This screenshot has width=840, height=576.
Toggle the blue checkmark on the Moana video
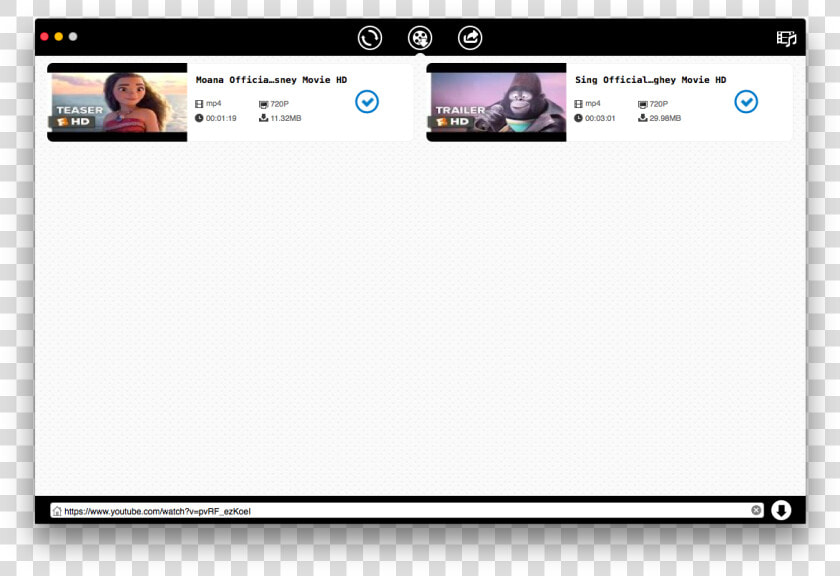click(367, 102)
